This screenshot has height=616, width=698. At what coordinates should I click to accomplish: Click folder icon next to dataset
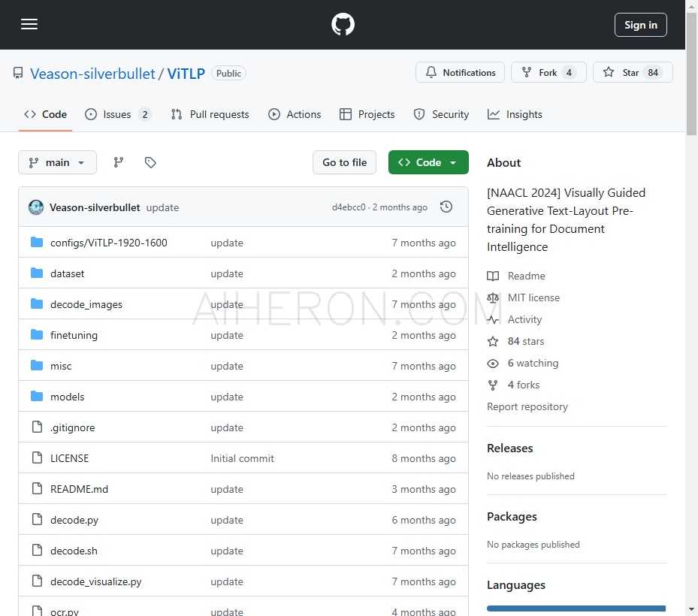[37, 273]
